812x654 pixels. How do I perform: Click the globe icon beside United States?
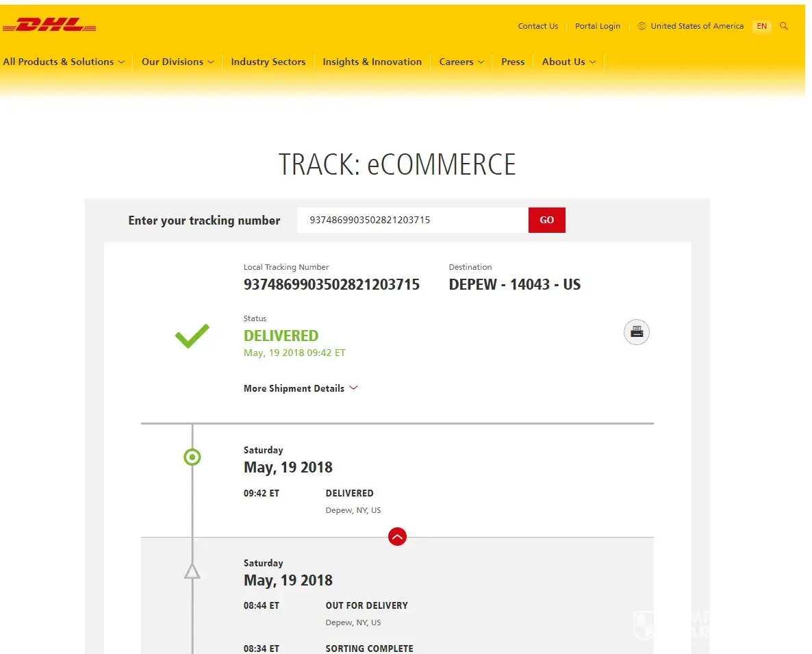642,26
